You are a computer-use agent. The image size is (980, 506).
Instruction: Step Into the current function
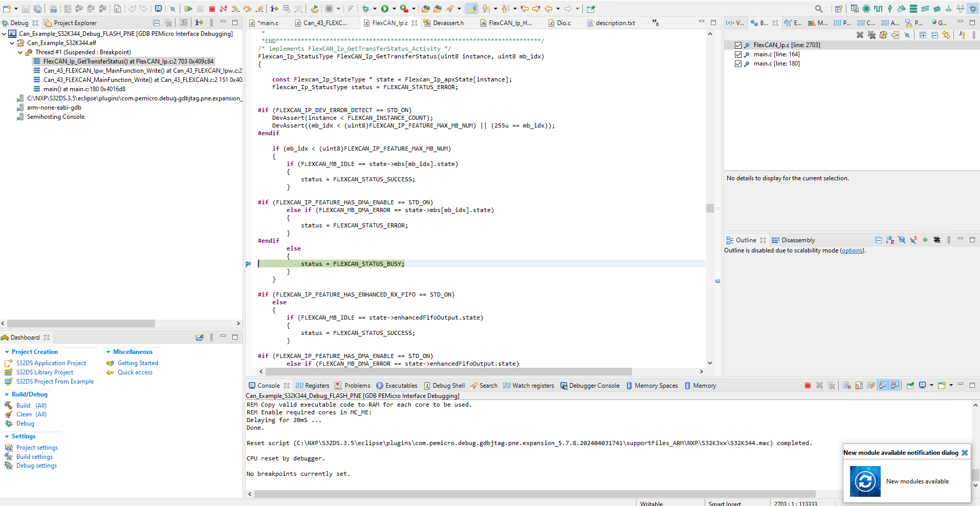(234, 9)
